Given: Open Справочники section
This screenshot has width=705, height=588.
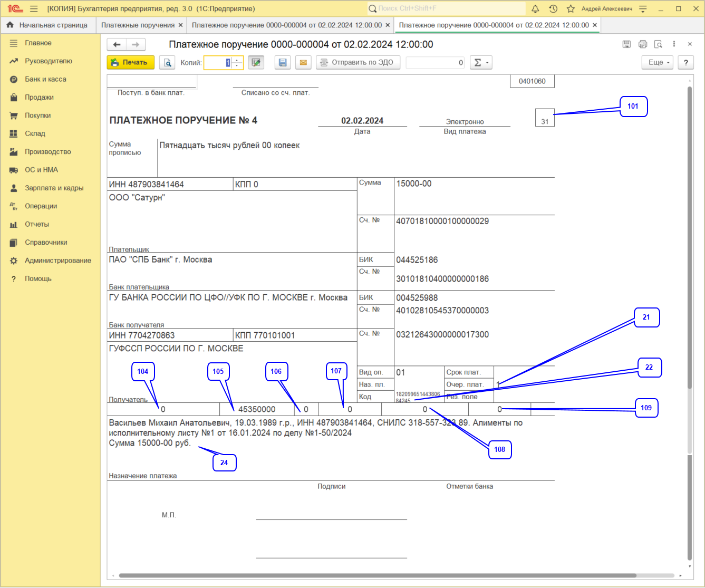Looking at the screenshot, I should [x=50, y=243].
